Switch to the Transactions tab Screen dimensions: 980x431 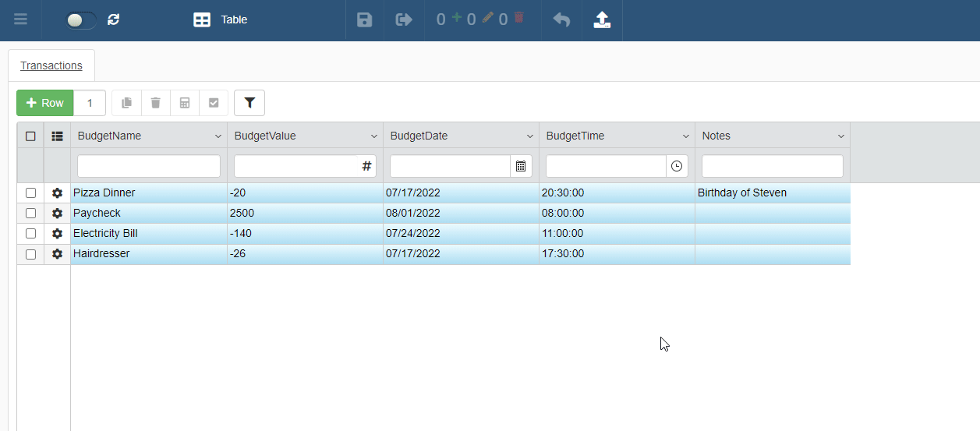(x=51, y=65)
